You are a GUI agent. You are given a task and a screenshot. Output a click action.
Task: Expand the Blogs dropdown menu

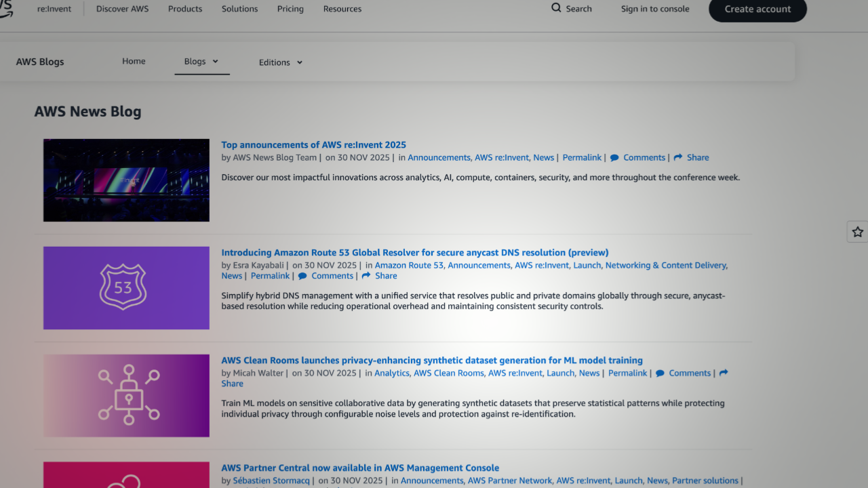tap(201, 62)
